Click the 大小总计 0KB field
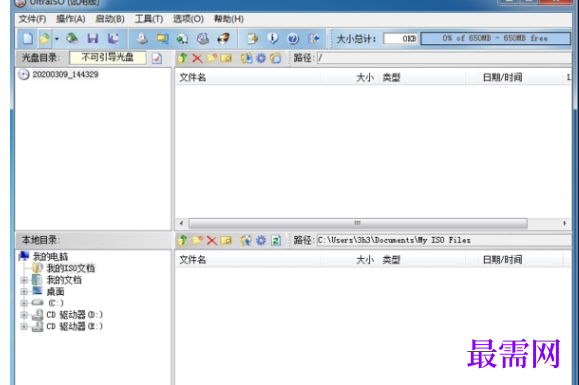This screenshot has width=579, height=385. click(x=401, y=38)
